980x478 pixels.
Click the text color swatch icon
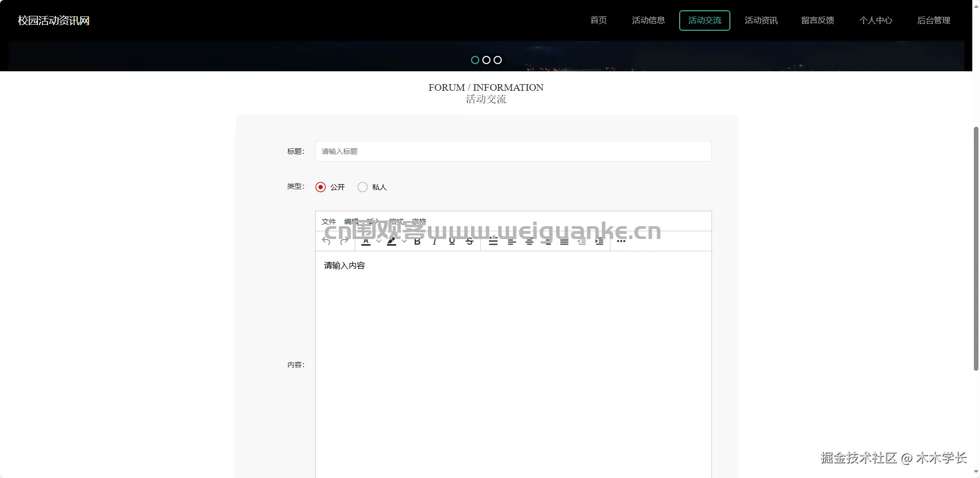tap(365, 241)
